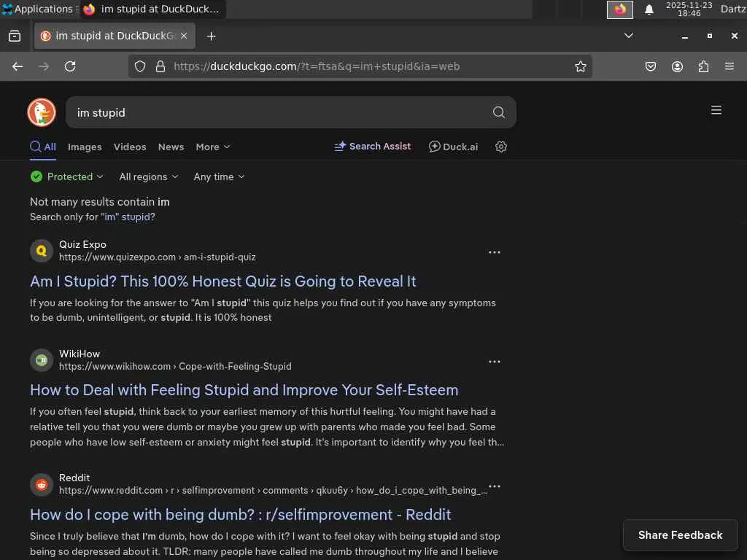
Task: Focus the browser address bar
Action: pos(360,66)
